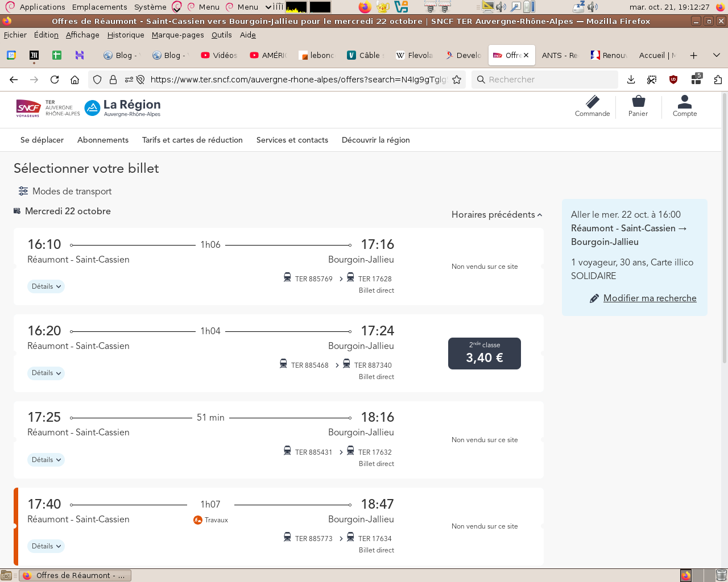Expand Détails for the 16:10 train
The height and width of the screenshot is (582, 728).
click(46, 286)
